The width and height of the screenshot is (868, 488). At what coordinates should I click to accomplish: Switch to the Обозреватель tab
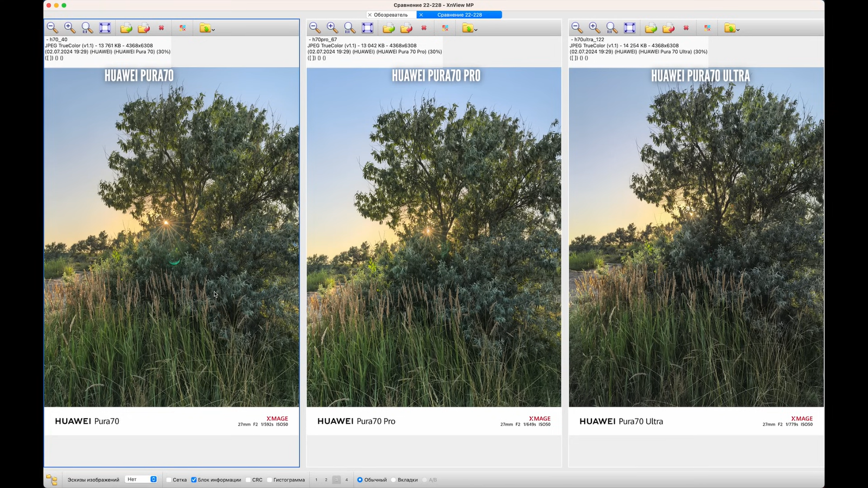coord(391,15)
